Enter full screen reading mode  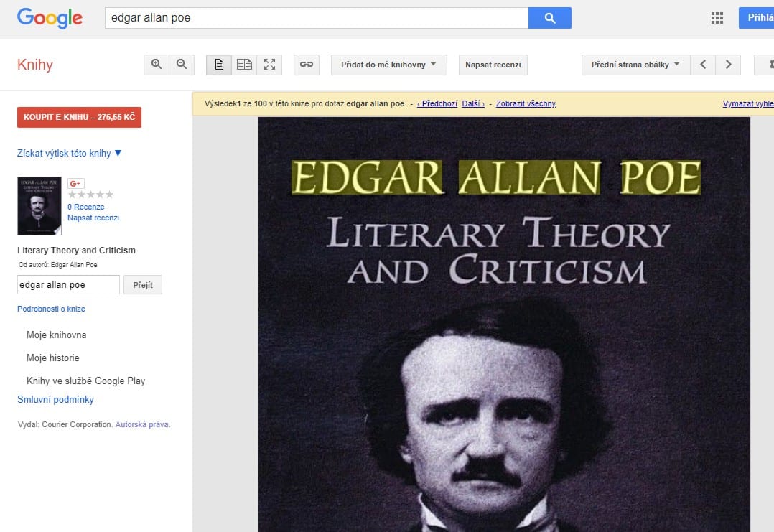coord(269,65)
